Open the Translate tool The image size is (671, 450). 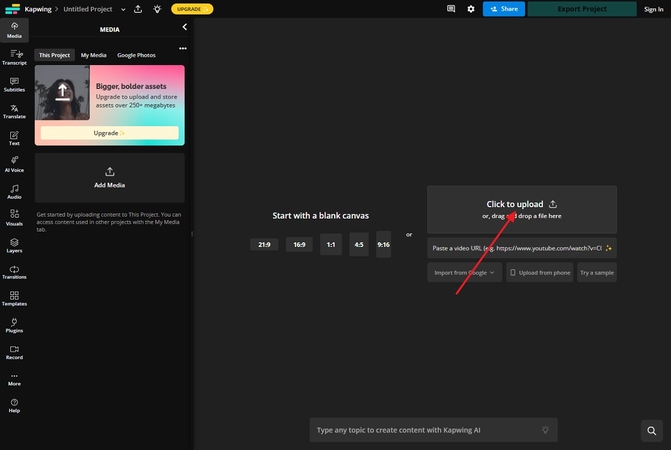coord(14,111)
